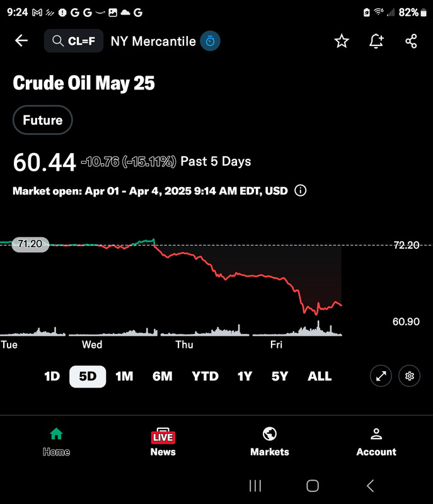Image resolution: width=433 pixels, height=504 pixels.
Task: Switch chart to 6M range
Action: pyautogui.click(x=163, y=376)
